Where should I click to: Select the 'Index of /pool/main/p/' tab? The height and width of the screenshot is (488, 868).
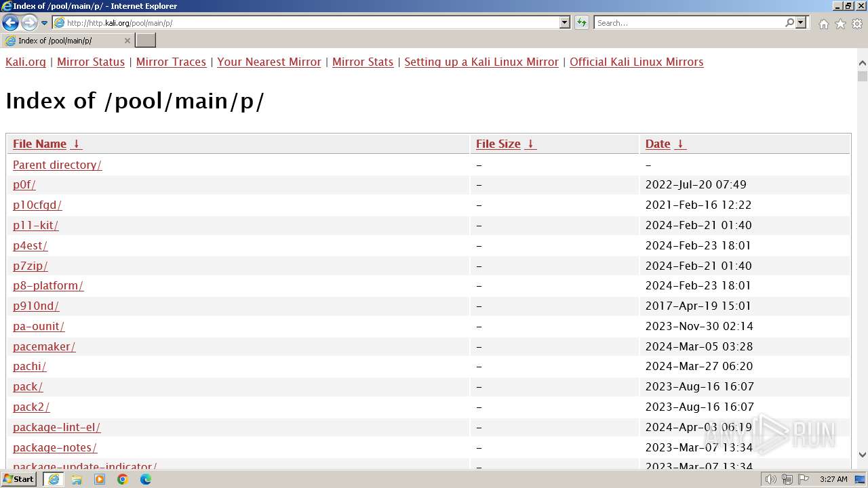click(x=66, y=41)
